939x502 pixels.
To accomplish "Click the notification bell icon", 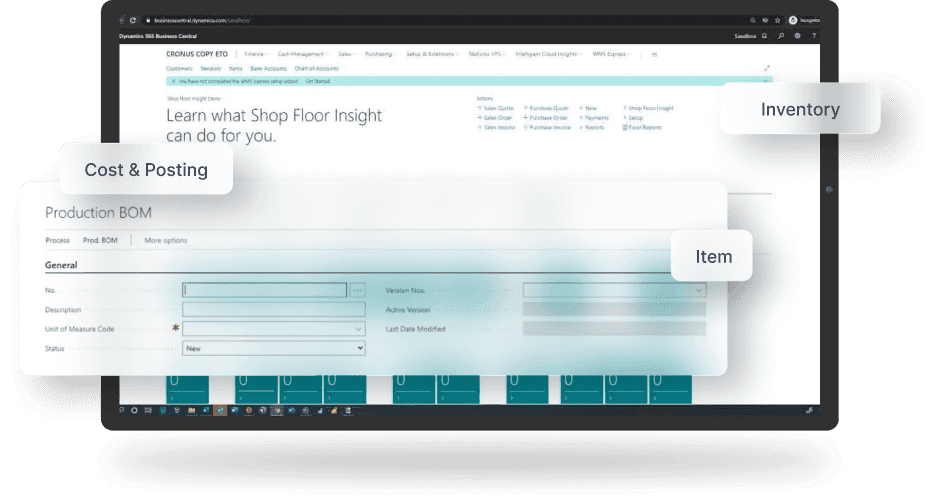I will tap(765, 36).
